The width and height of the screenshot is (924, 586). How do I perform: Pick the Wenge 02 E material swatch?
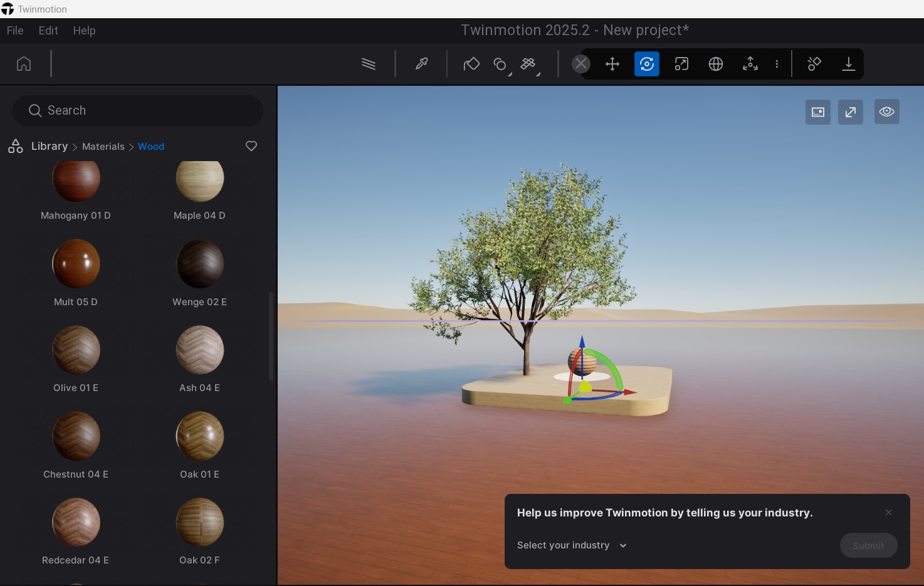(200, 263)
